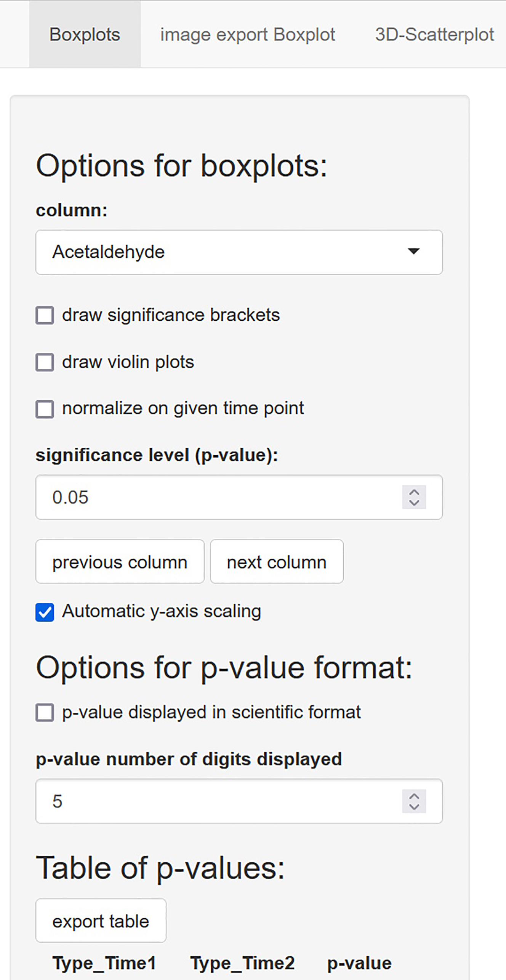Enable draw violin plots checkbox
Viewport: 506px width, 980px height.
tap(45, 362)
